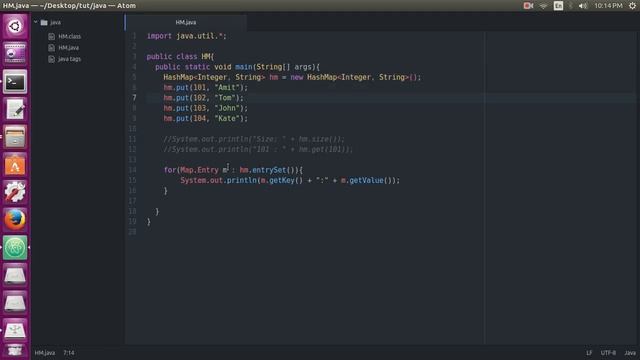The image size is (640, 360).
Task: Click the clock showing 10:14 PM
Action: 608,6
